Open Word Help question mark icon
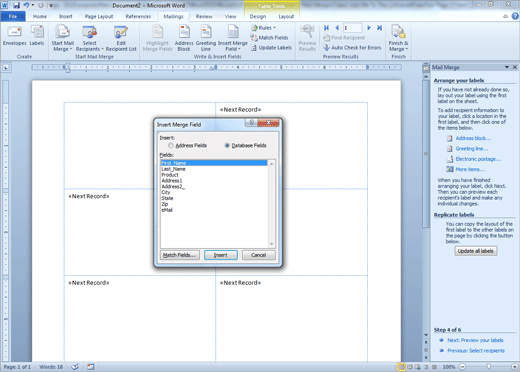520x372 pixels. click(515, 16)
